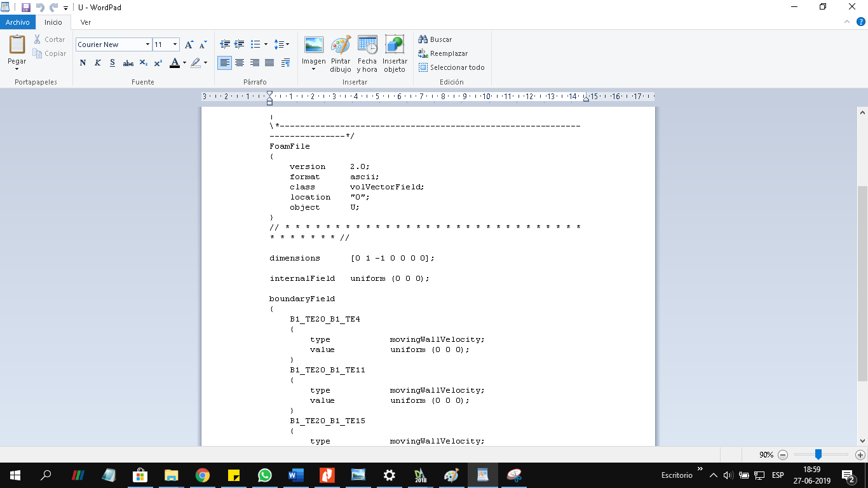Cut selection with the Cortar scissors
Viewport: 868px width, 488px height.
click(50, 39)
